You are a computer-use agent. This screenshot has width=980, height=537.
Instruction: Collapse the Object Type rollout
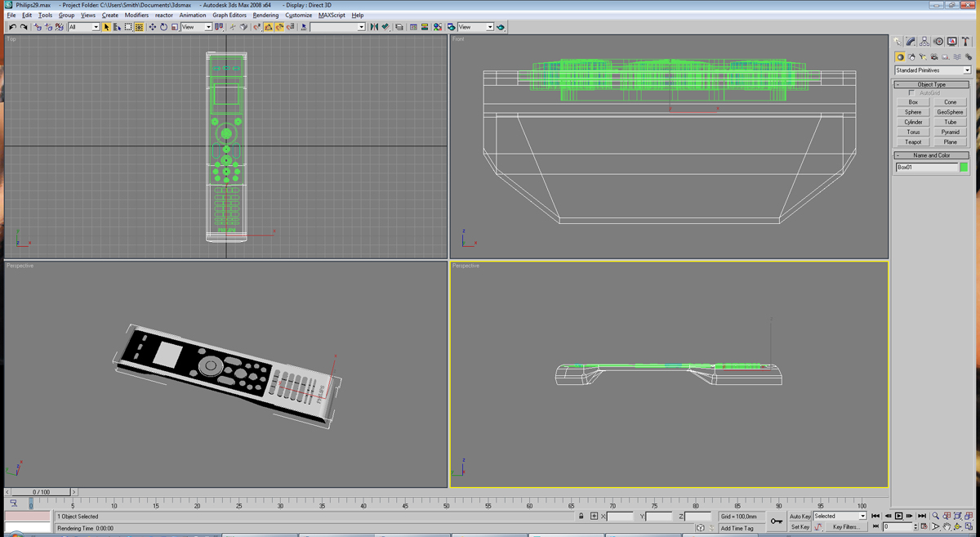[931, 84]
